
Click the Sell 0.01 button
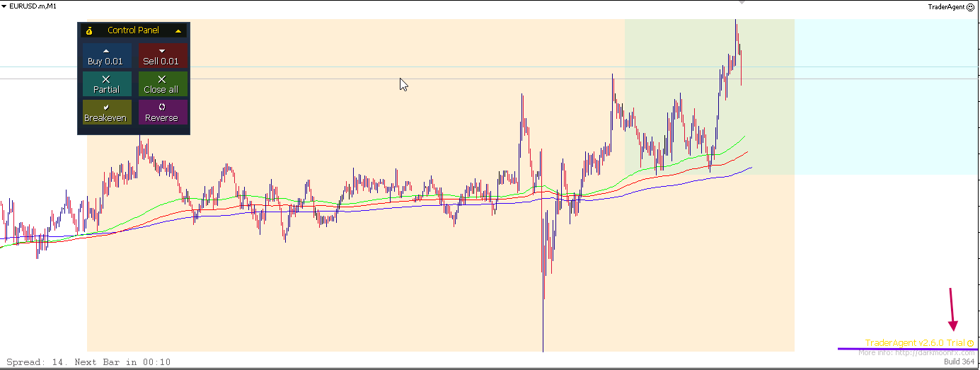(161, 56)
